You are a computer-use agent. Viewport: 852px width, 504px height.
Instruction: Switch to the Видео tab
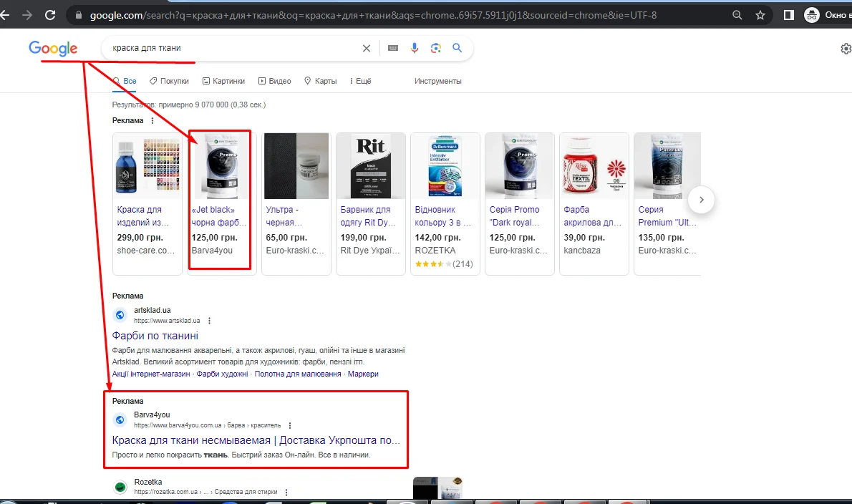pos(274,81)
